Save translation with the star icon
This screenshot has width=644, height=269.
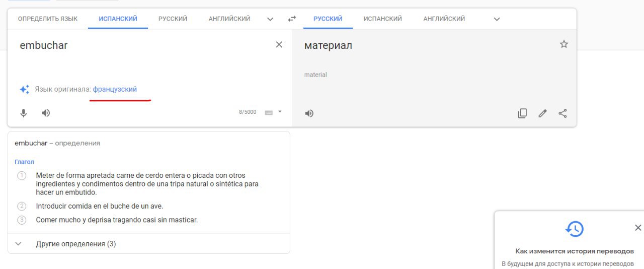(x=564, y=44)
